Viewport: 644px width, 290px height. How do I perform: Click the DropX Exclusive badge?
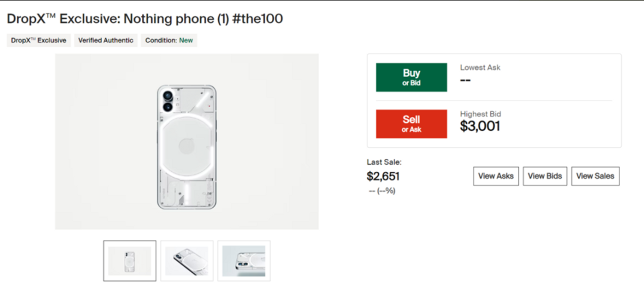click(x=39, y=41)
